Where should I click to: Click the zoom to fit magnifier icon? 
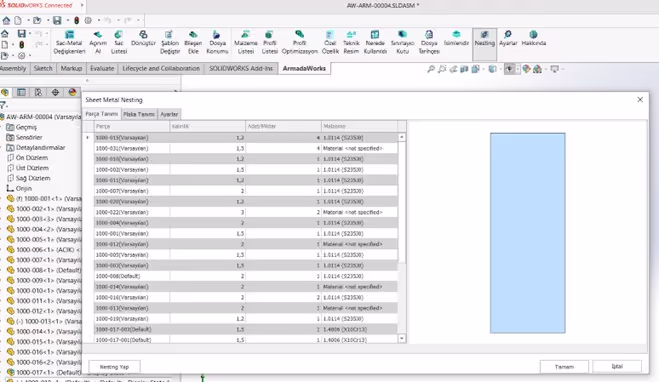[431, 69]
